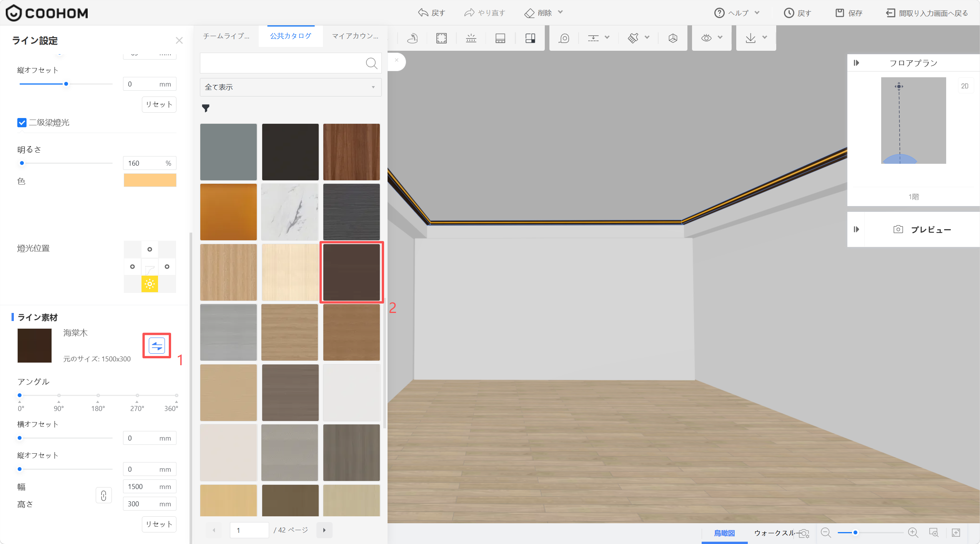Toggle the 2D floor plan view
This screenshot has height=544, width=980.
tap(965, 86)
